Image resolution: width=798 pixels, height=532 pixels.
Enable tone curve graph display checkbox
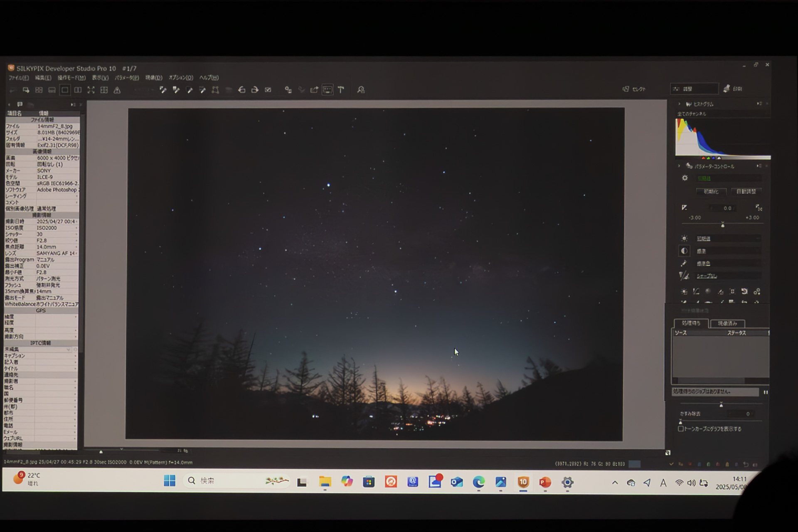[x=680, y=429]
